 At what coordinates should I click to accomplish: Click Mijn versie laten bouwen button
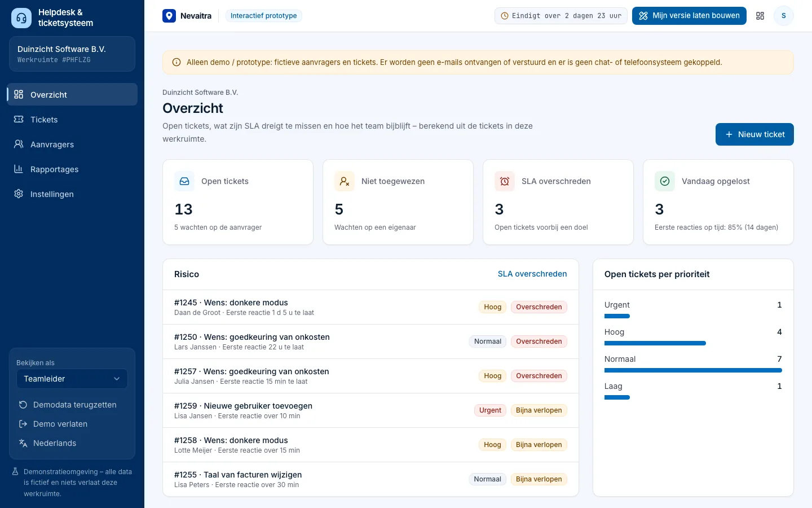coord(689,16)
